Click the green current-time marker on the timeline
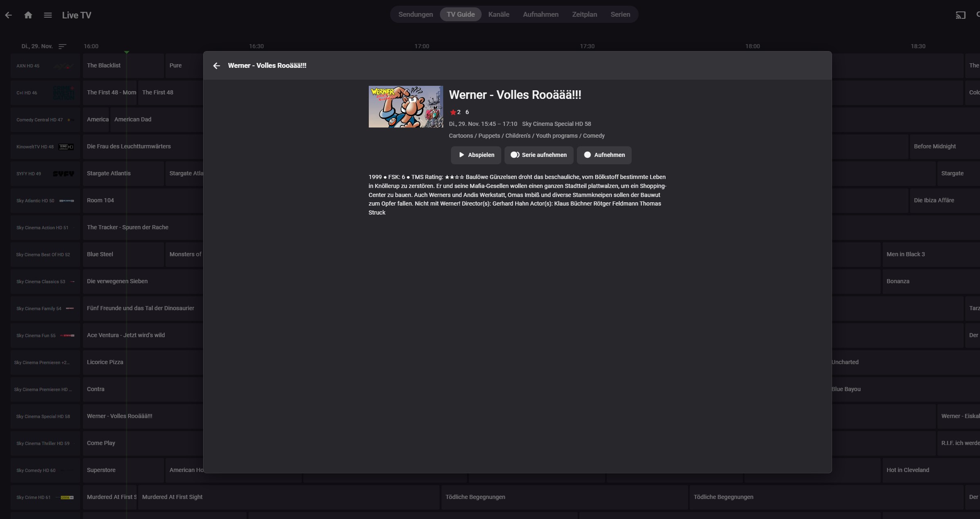Viewport: 980px width, 519px height. 127,52
